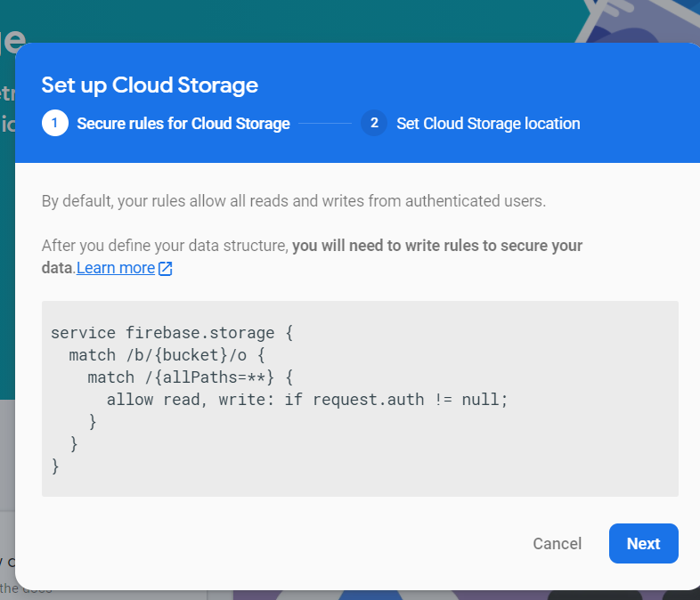Viewport: 700px width, 600px height.
Task: Jump to Set Cloud Storage location step
Action: pos(488,124)
